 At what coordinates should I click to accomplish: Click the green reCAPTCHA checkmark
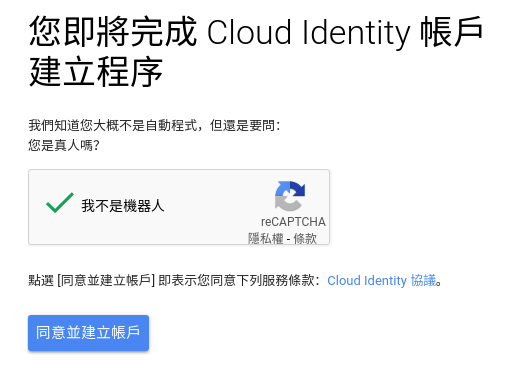(60, 203)
